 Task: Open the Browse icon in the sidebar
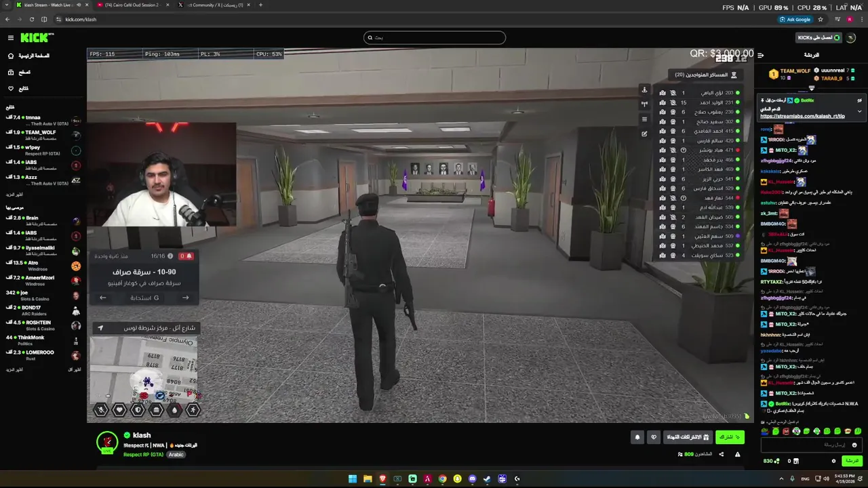[x=11, y=72]
